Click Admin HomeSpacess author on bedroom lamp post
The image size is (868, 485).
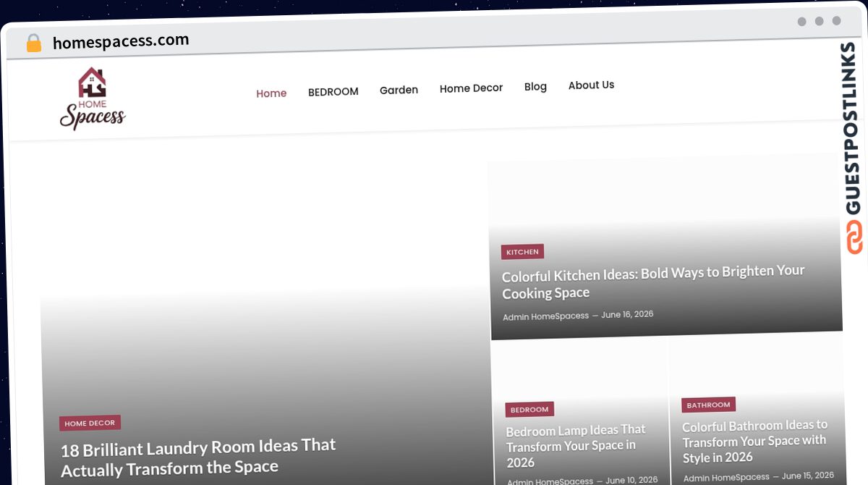(550, 481)
